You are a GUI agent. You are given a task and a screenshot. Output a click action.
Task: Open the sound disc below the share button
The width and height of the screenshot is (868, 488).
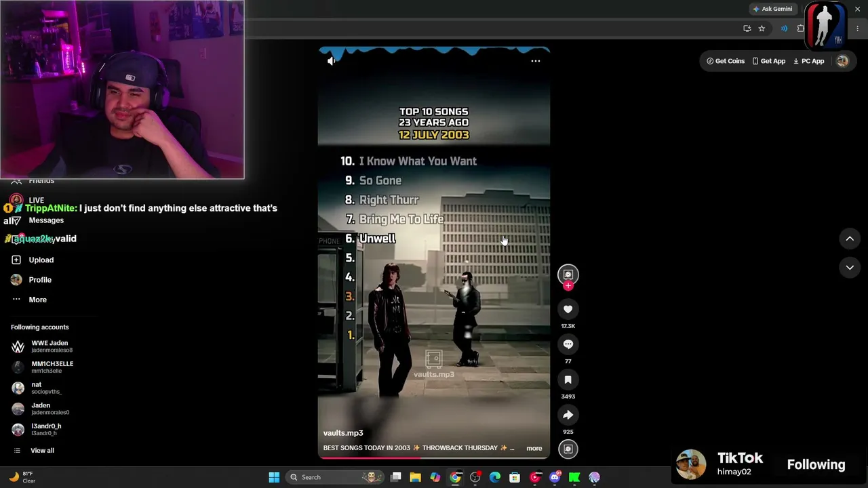568,449
